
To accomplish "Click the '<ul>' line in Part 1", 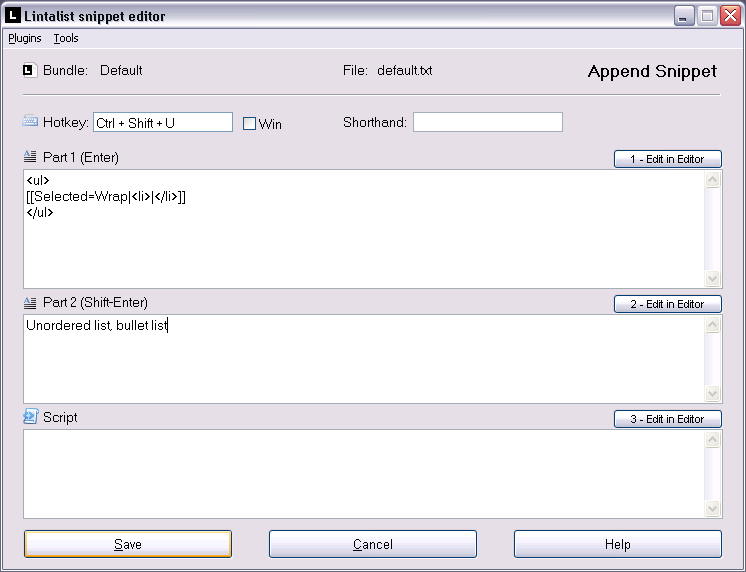I will coord(38,180).
